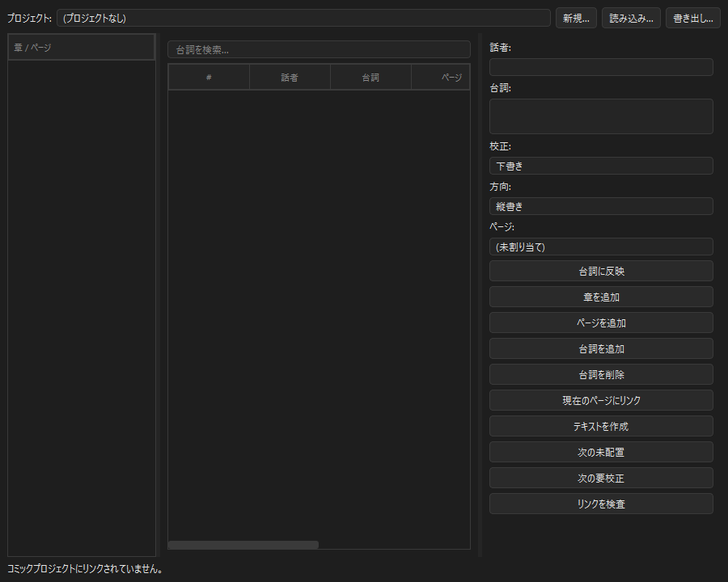This screenshot has height=582, width=728.
Task: Sort by the 台詞 column header
Action: click(x=370, y=77)
